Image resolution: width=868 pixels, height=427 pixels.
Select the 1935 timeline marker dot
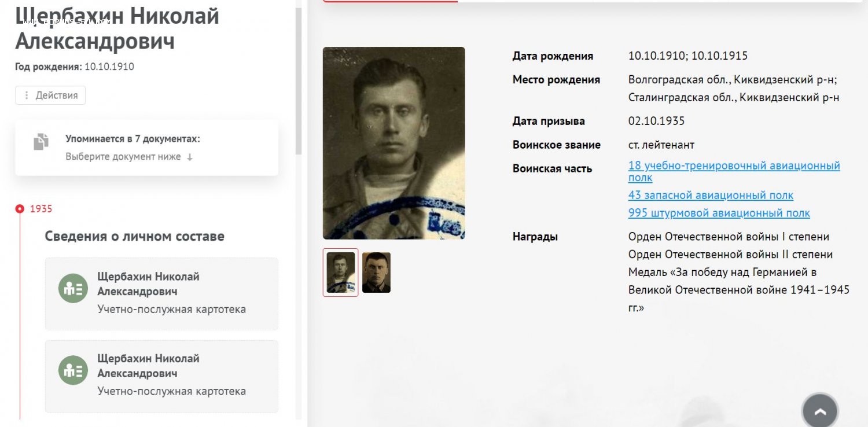[x=20, y=209]
